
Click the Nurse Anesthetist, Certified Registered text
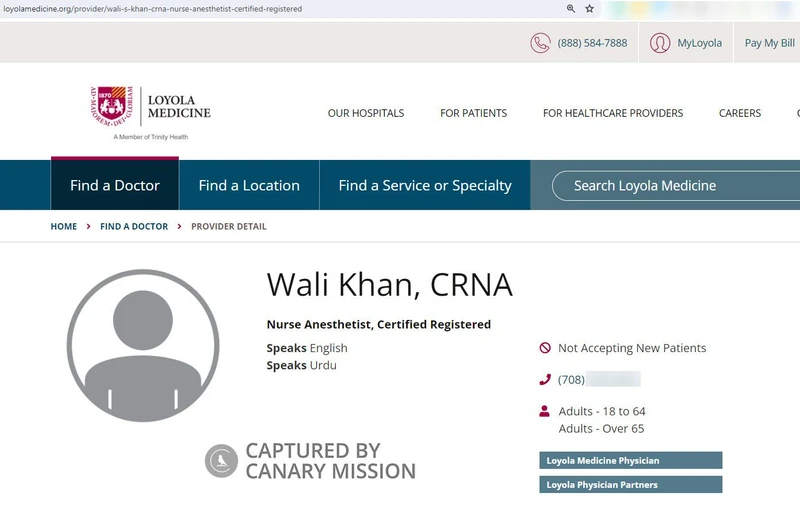click(x=379, y=324)
